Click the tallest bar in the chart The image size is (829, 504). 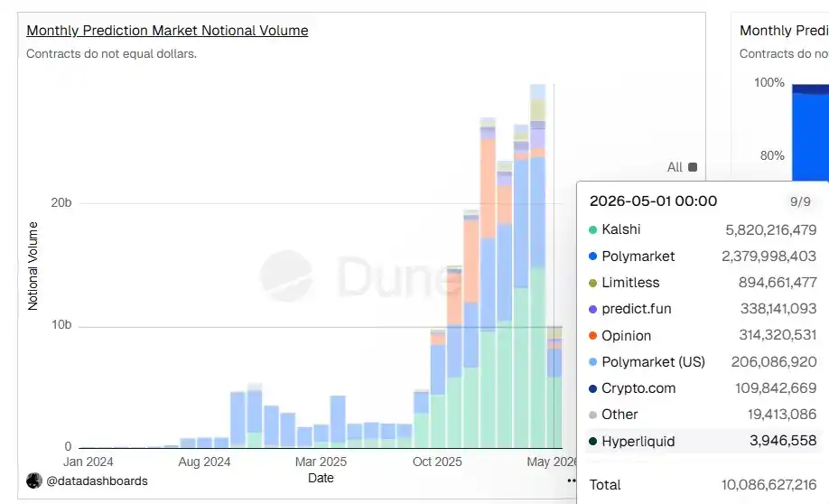(x=537, y=266)
